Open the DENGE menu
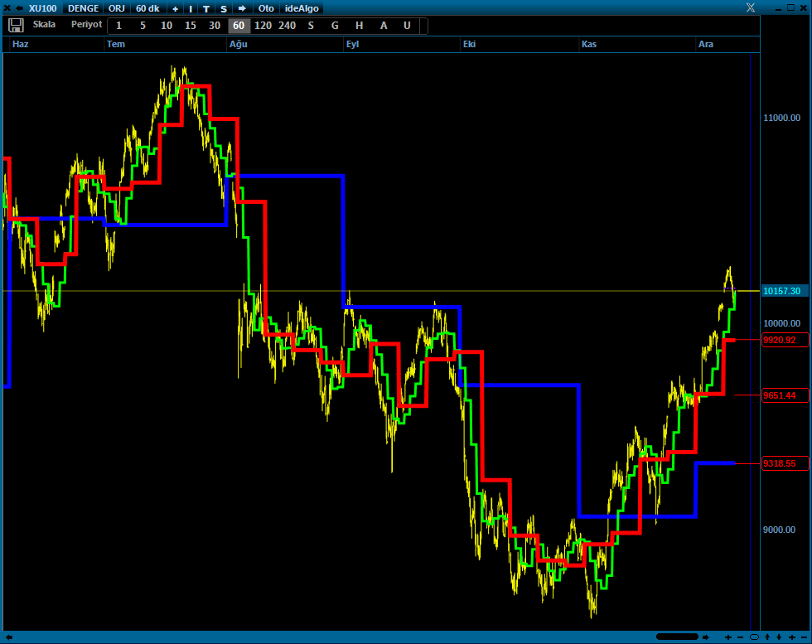The image size is (812, 644). point(84,8)
